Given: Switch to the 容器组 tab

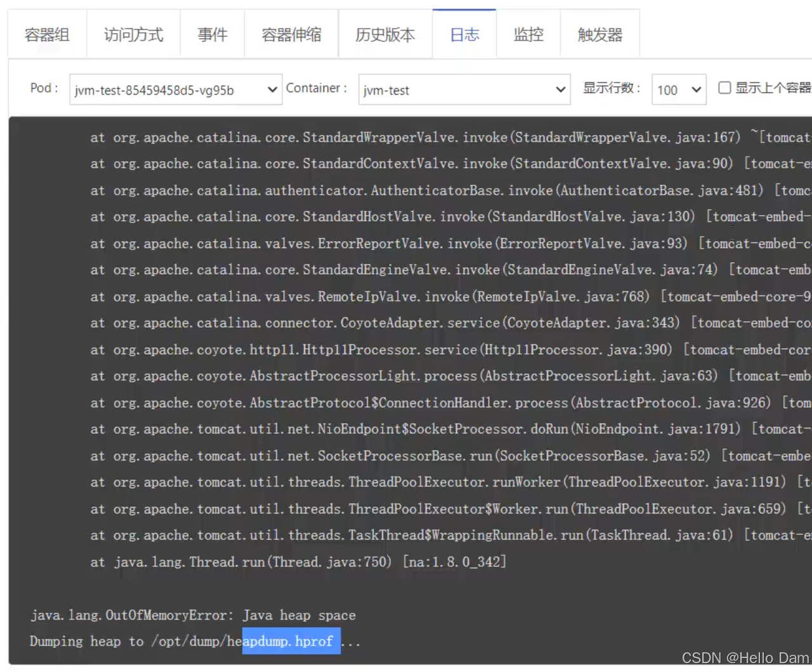Looking at the screenshot, I should click(x=47, y=34).
